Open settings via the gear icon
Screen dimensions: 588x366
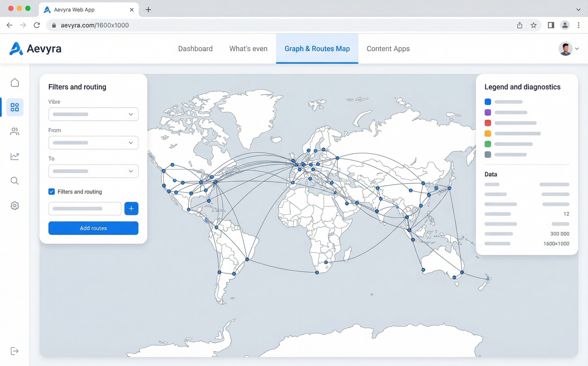[15, 205]
